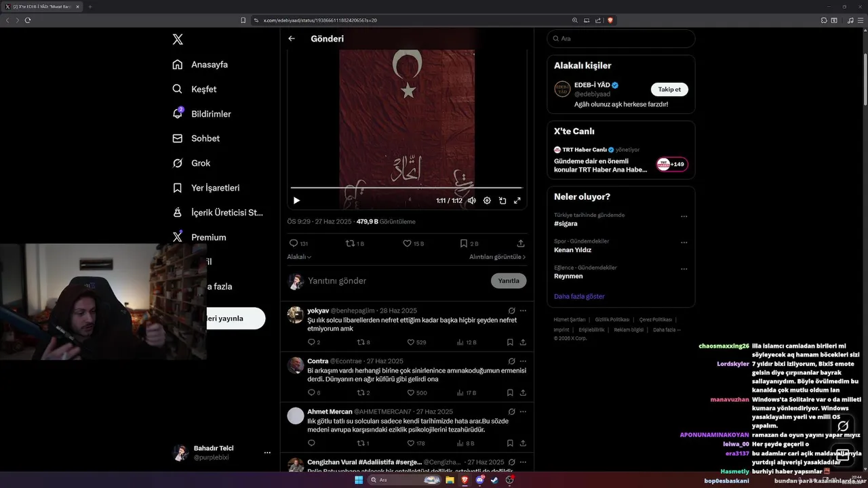868x488 pixels.
Task: Go back with the Gönderi arrow
Action: point(292,39)
